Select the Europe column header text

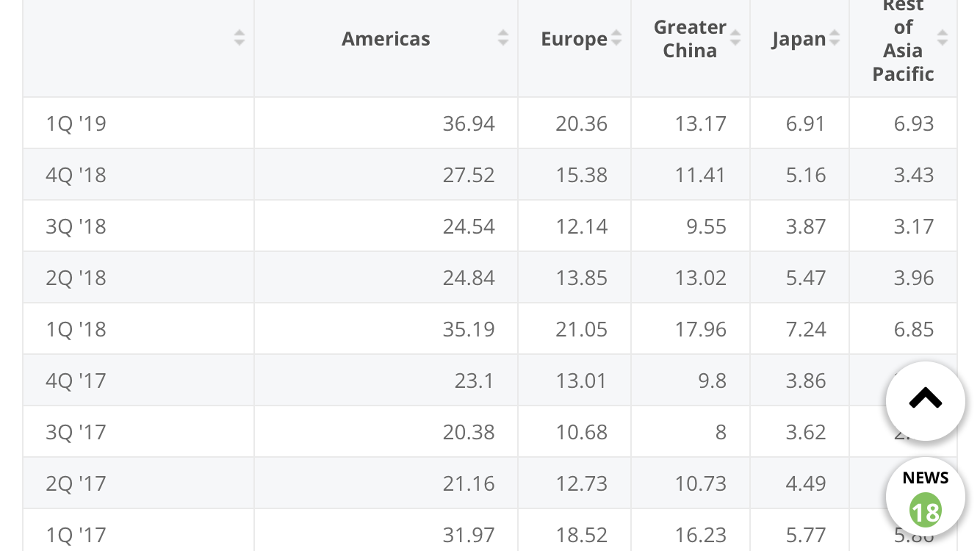[x=574, y=39]
